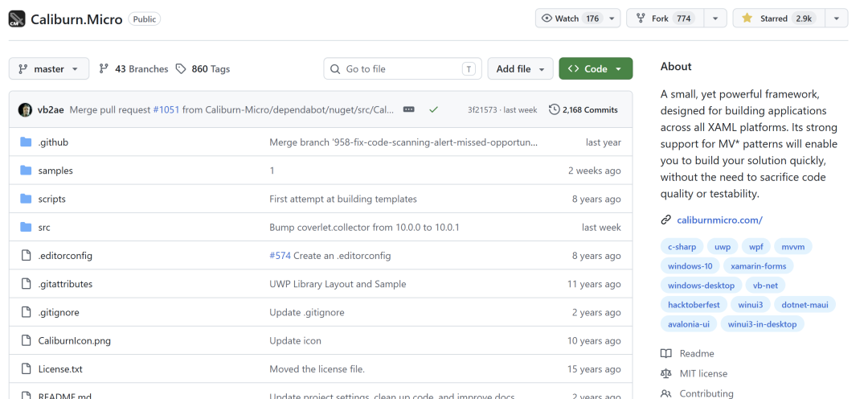This screenshot has width=868, height=399.
Task: Open the samples folder name
Action: point(55,171)
